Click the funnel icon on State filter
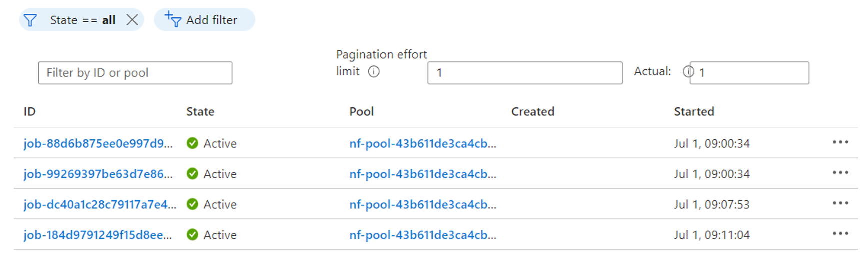Screen dimensions: 868x264 30,20
